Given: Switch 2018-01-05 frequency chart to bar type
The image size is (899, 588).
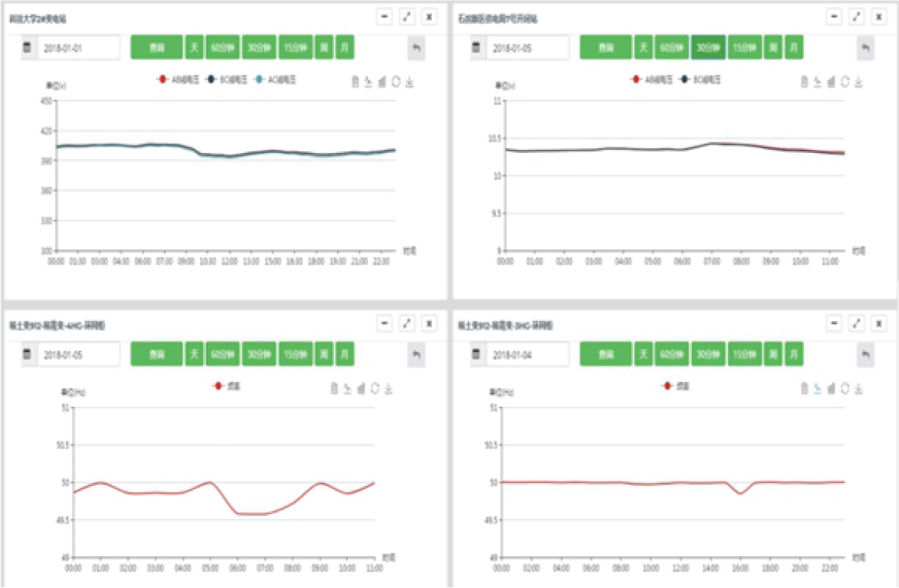Looking at the screenshot, I should coord(361,389).
